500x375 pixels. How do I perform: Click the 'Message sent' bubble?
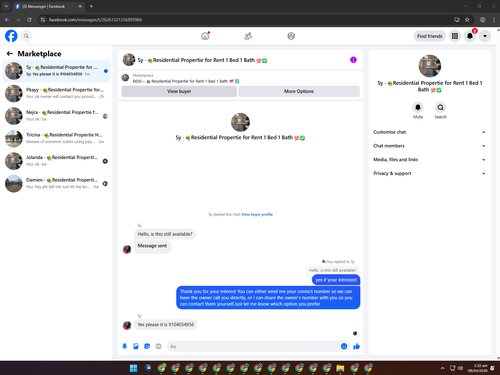(152, 246)
